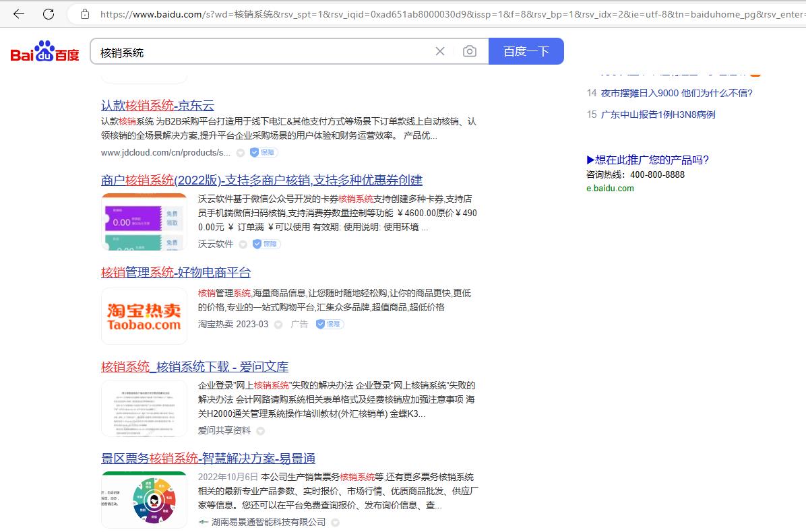The height and width of the screenshot is (532, 806).
Task: Open the 景区票务核销系统 result link
Action: pos(208,459)
